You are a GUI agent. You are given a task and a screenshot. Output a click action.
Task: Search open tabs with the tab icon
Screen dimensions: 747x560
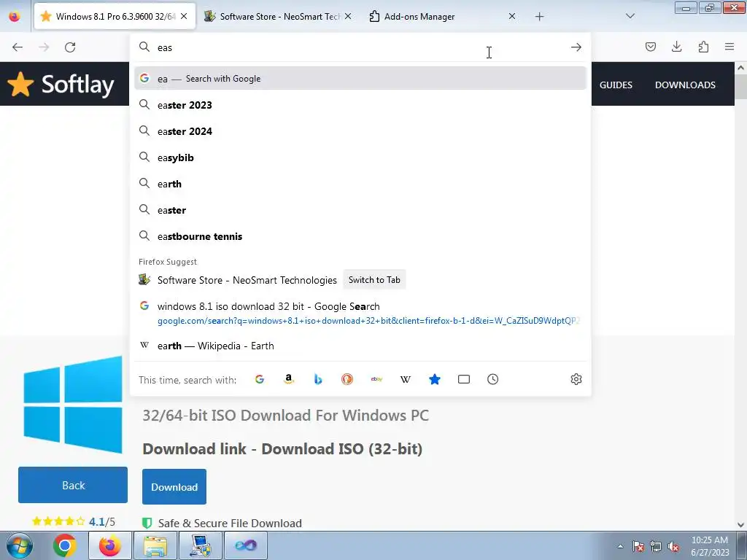coord(463,379)
